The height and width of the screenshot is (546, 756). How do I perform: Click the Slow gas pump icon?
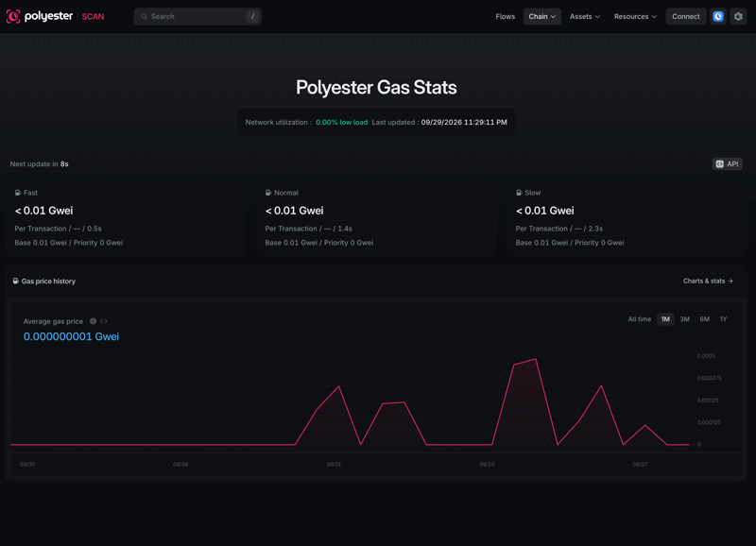click(519, 193)
